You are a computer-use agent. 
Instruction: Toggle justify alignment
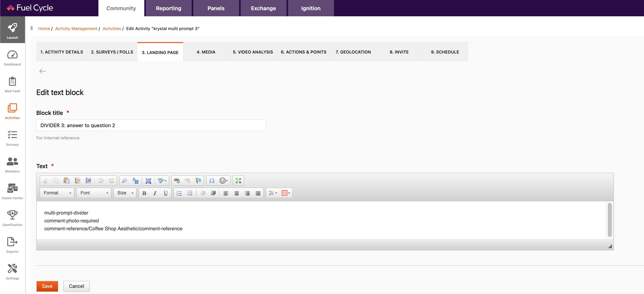pyautogui.click(x=258, y=193)
